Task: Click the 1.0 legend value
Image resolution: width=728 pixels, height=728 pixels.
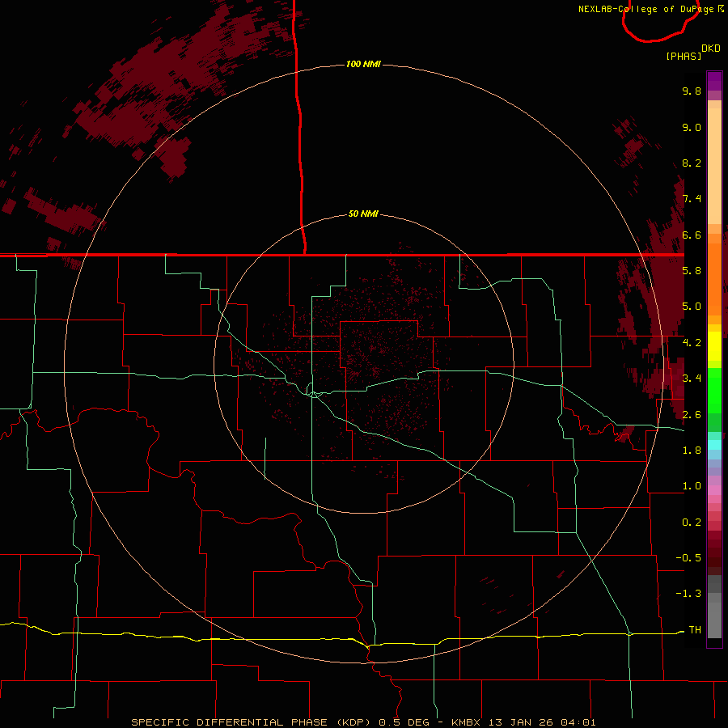Action: (692, 486)
